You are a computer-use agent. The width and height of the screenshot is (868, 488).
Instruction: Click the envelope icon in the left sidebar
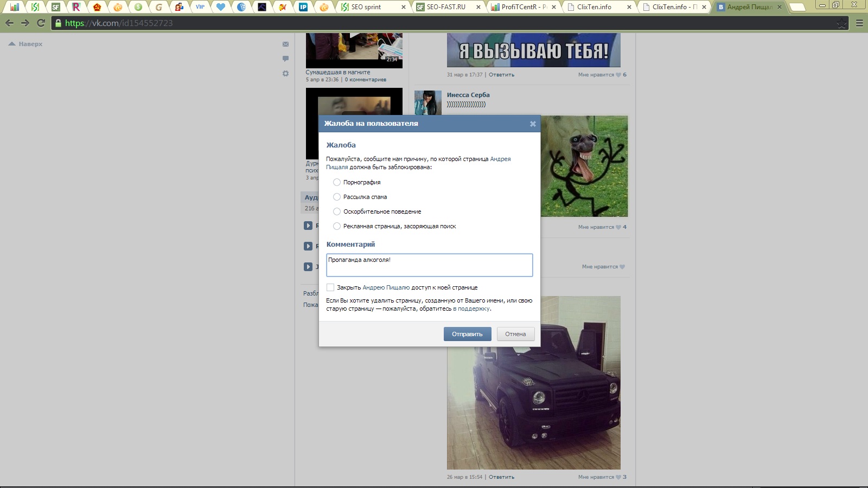click(x=286, y=44)
